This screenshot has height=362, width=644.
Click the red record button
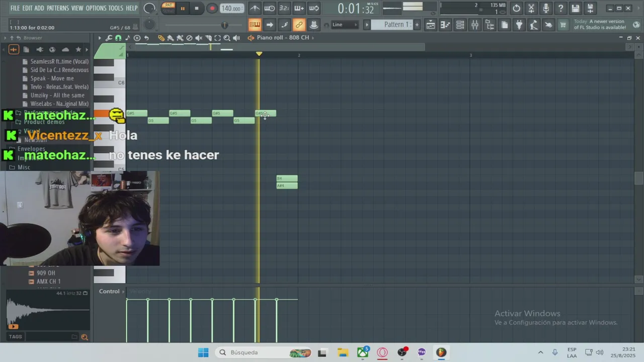click(212, 8)
